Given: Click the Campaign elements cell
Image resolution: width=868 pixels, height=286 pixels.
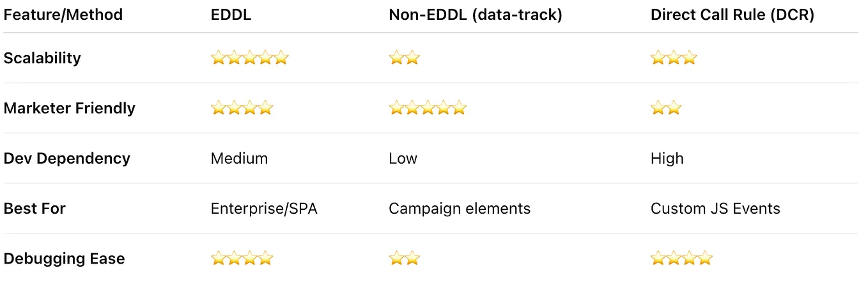Looking at the screenshot, I should [x=460, y=209].
